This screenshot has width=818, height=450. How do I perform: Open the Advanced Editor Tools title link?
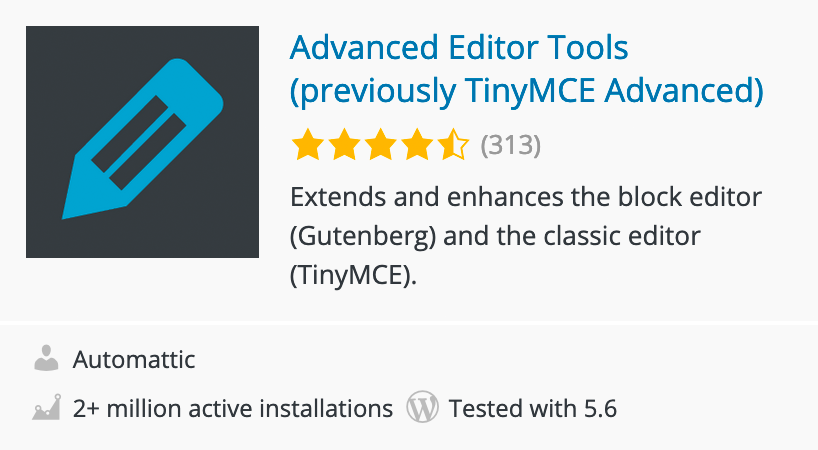(x=459, y=47)
